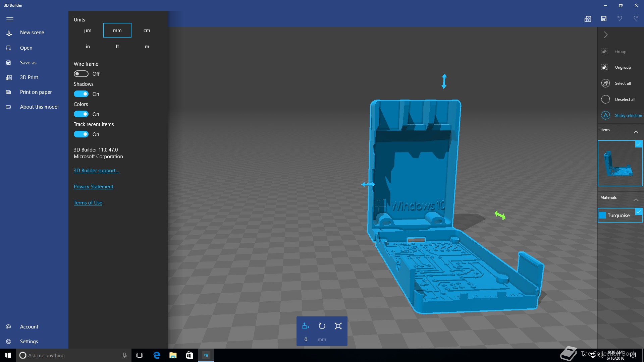Set units to micrometers (µm)
The image size is (644, 362).
[x=88, y=31]
